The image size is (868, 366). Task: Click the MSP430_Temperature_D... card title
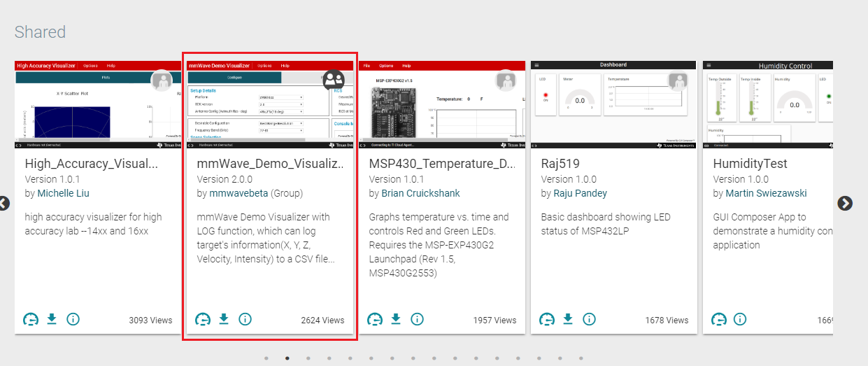(x=442, y=164)
